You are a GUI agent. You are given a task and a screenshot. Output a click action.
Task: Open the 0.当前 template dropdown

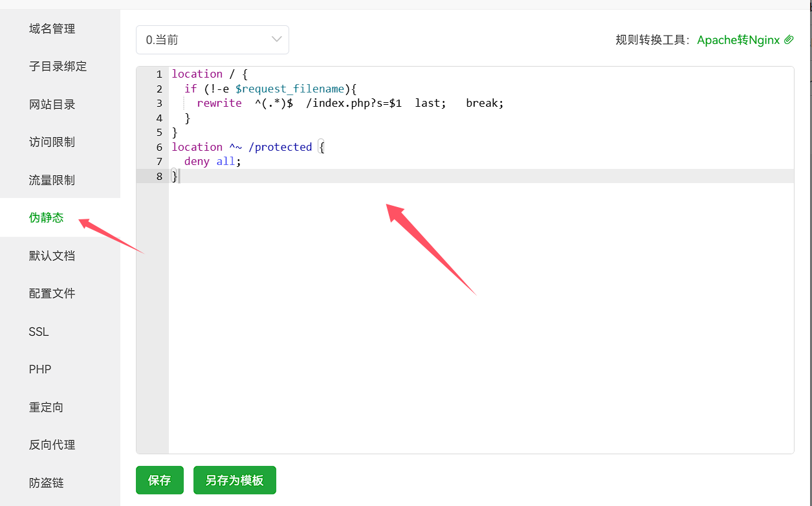click(x=212, y=40)
